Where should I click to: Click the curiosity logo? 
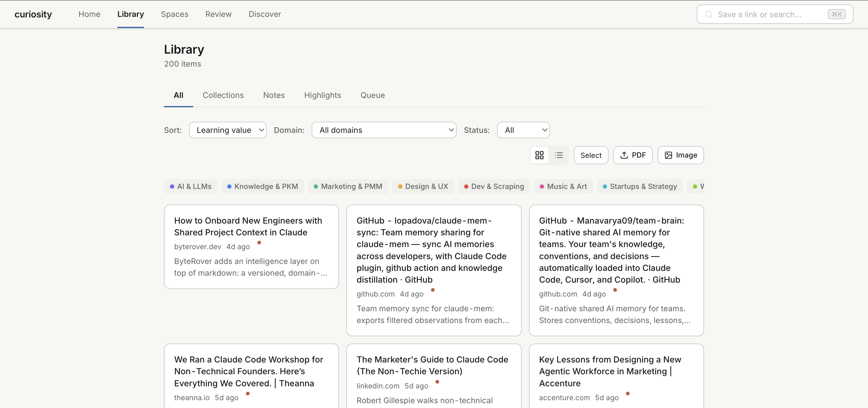(x=33, y=14)
